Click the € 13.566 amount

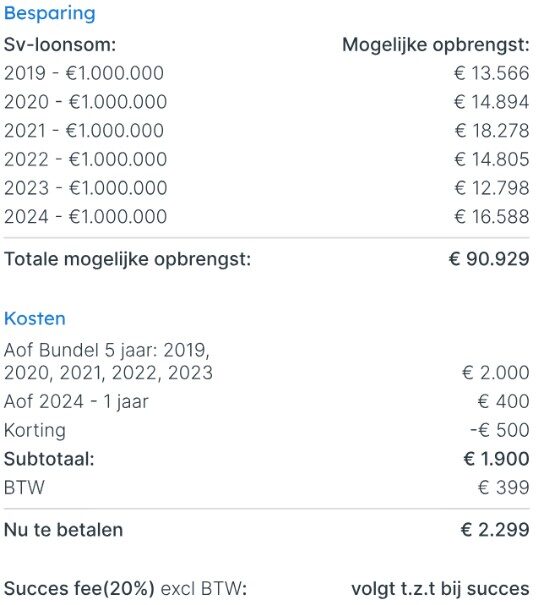point(491,73)
